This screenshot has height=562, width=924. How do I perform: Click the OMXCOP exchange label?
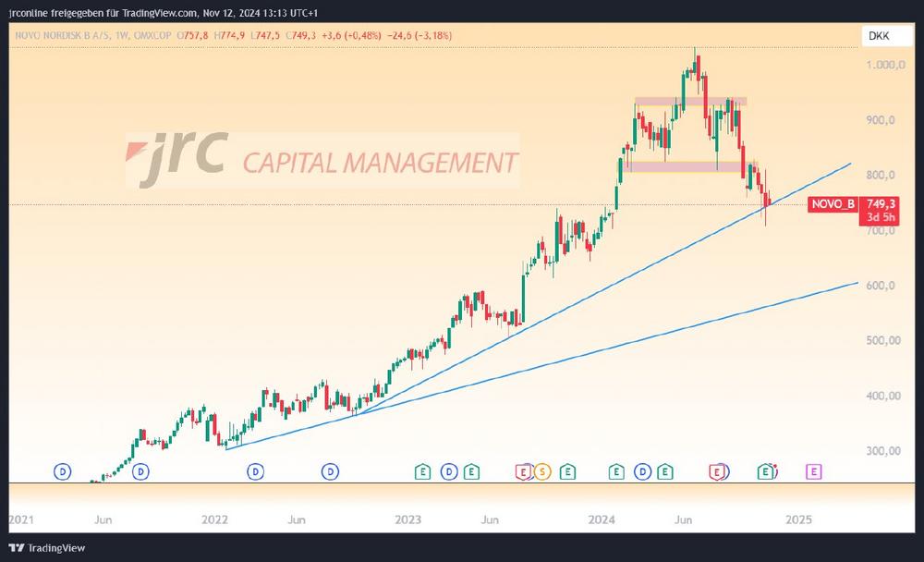click(x=152, y=35)
